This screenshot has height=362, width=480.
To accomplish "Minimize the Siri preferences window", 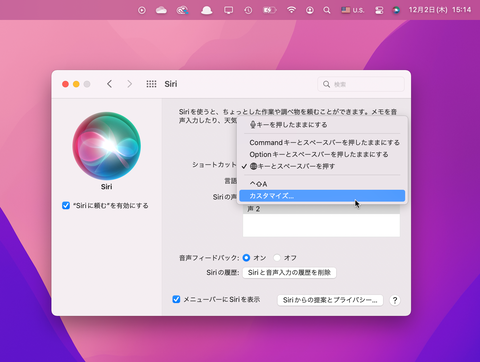I will (76, 84).
